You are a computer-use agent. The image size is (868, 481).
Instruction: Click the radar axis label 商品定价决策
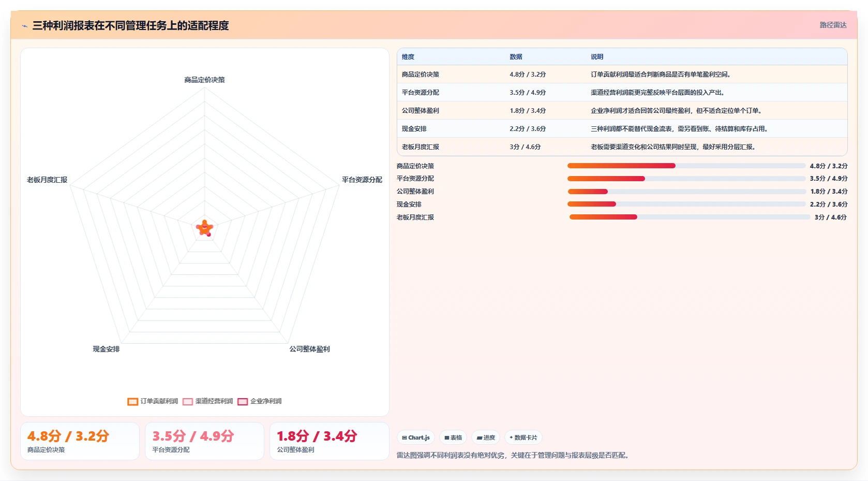click(x=204, y=80)
